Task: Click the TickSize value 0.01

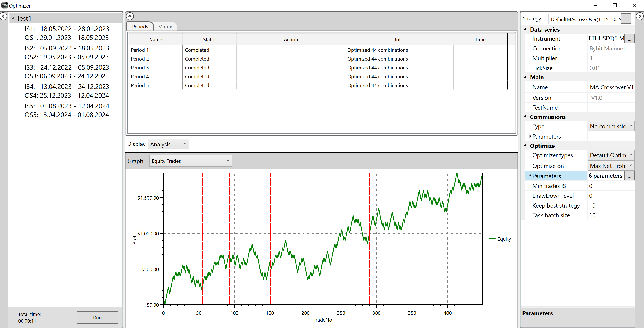Action: 611,68
